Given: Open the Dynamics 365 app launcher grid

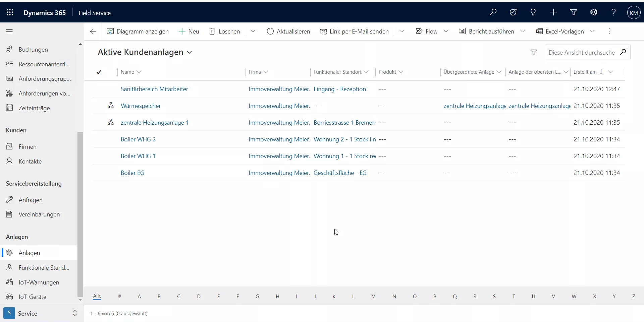Looking at the screenshot, I should pyautogui.click(x=10, y=13).
